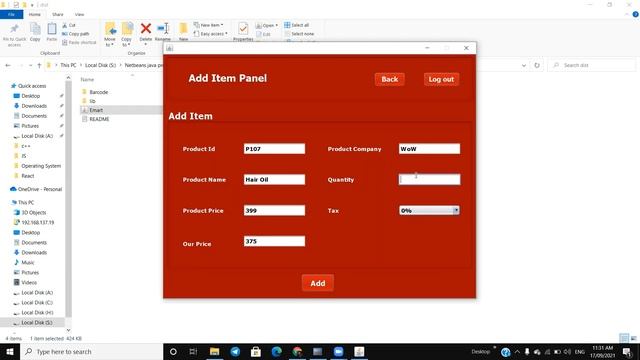Select Videos in navigation pane
640x360 pixels.
click(x=29, y=282)
